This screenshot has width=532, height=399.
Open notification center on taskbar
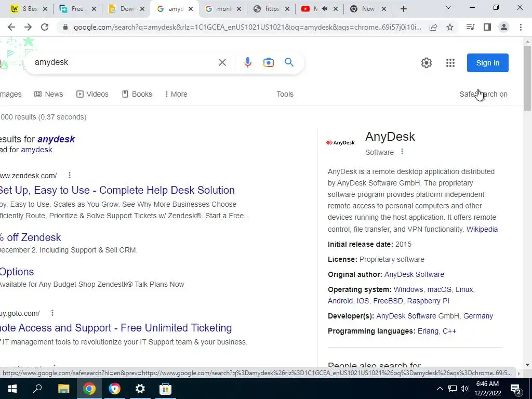pyautogui.click(x=516, y=389)
